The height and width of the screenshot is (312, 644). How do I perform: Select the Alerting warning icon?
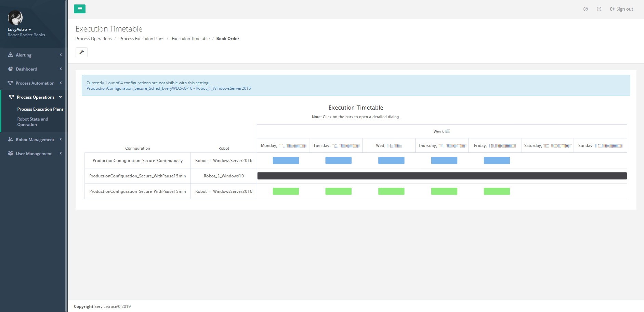tap(10, 55)
